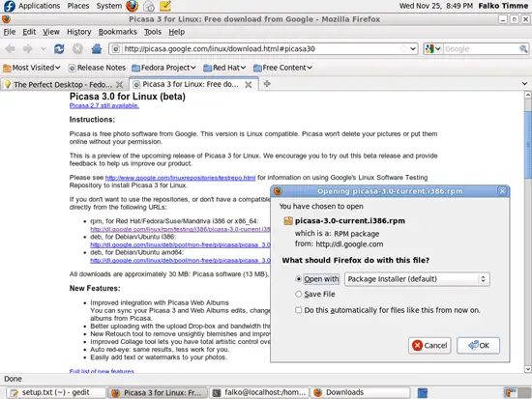Go to the Firefox home page
532x399 pixels.
[x=97, y=49]
